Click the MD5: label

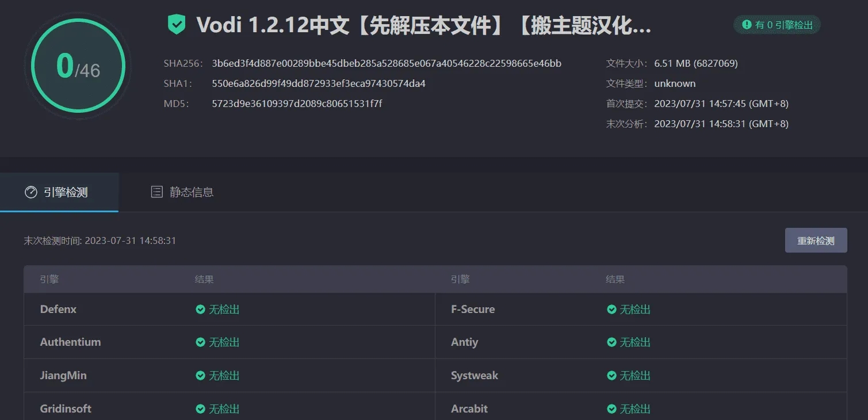click(177, 104)
